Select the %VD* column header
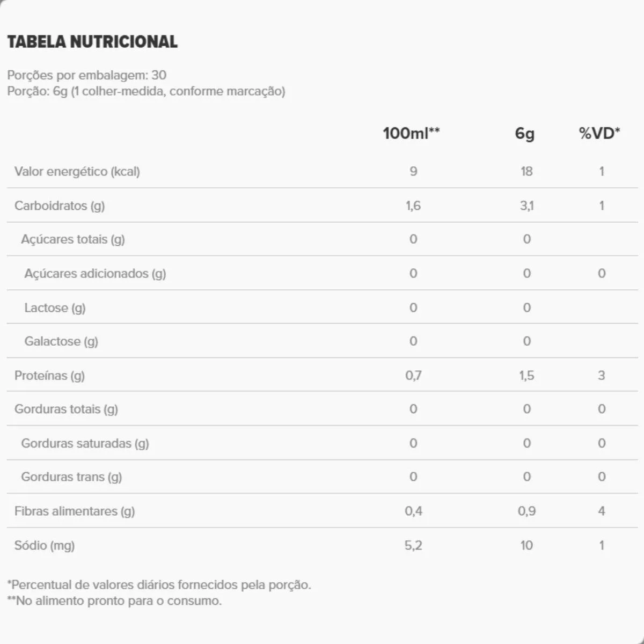 (x=599, y=133)
